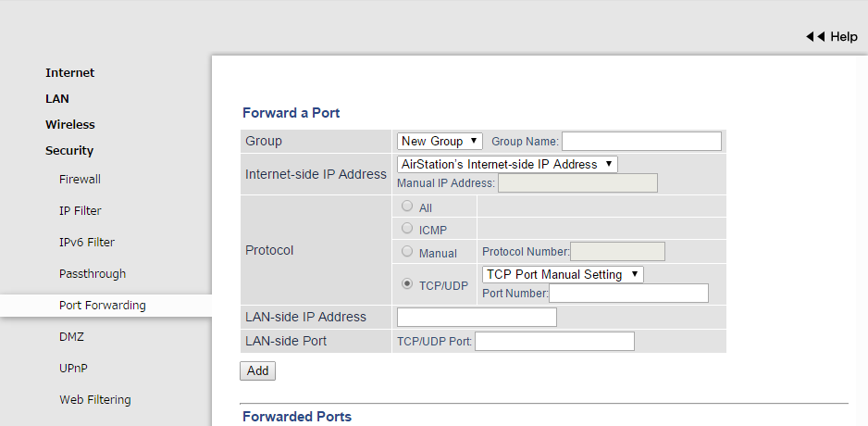Open the Wireless menu section
The width and height of the screenshot is (868, 426).
pyautogui.click(x=70, y=125)
